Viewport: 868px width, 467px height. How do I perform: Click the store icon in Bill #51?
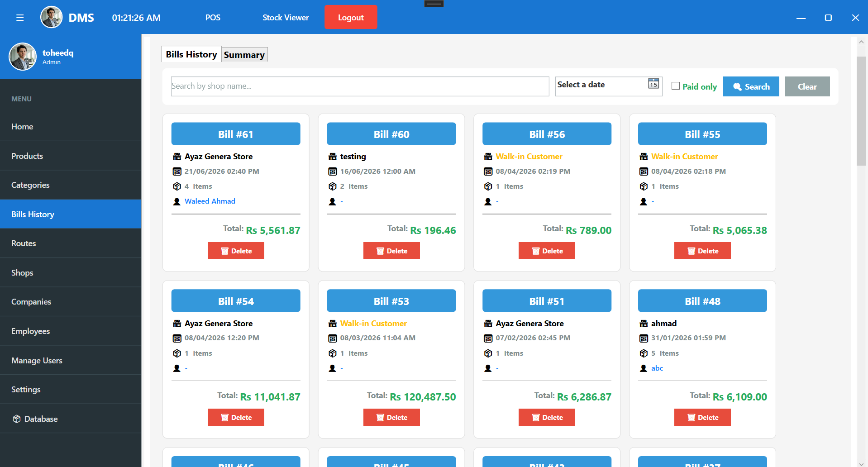488,324
